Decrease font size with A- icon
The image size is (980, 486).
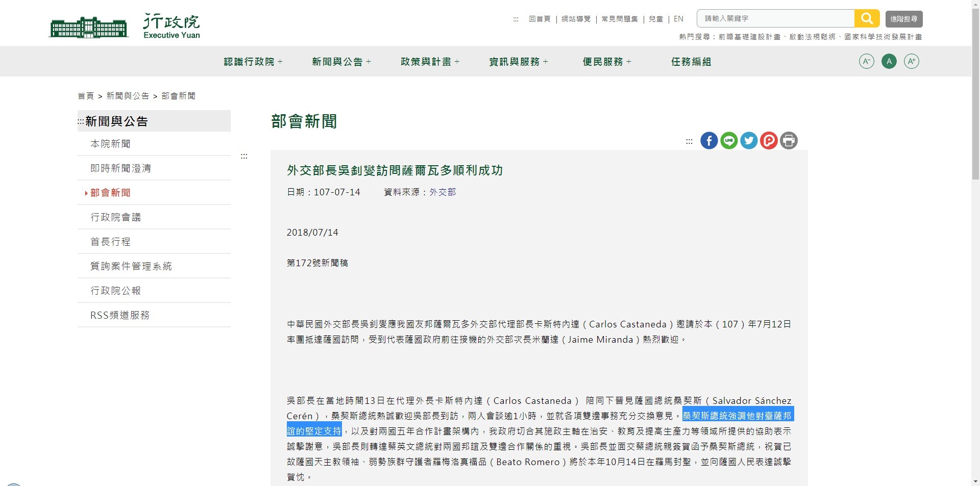tap(867, 62)
